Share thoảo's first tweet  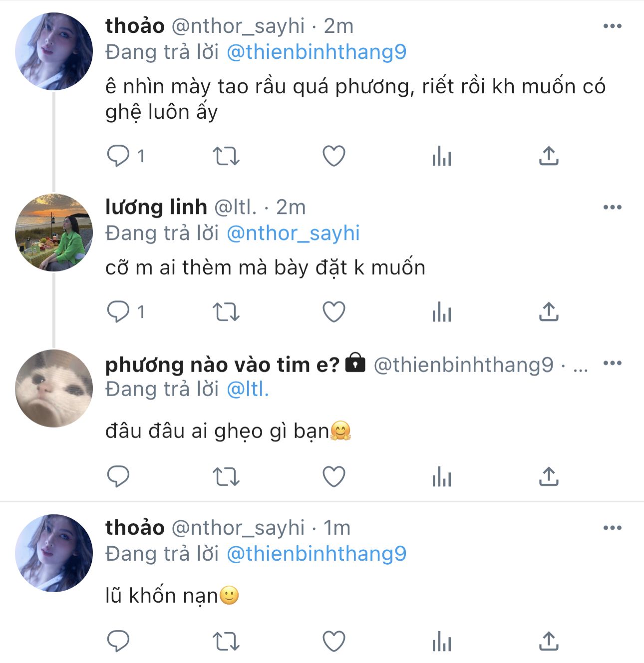coord(549,156)
